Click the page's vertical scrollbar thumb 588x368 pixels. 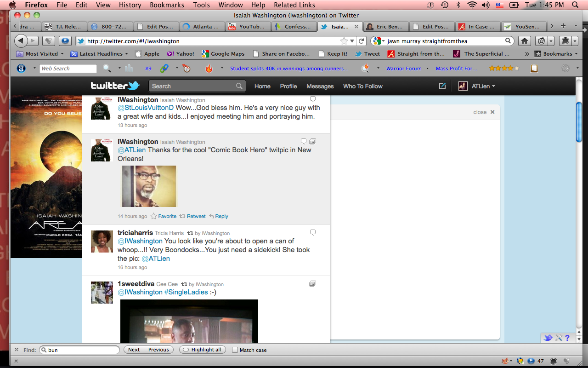tap(579, 122)
